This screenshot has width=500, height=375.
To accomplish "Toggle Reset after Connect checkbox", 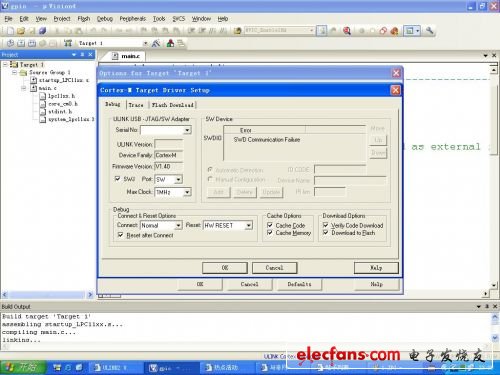I will click(120, 235).
